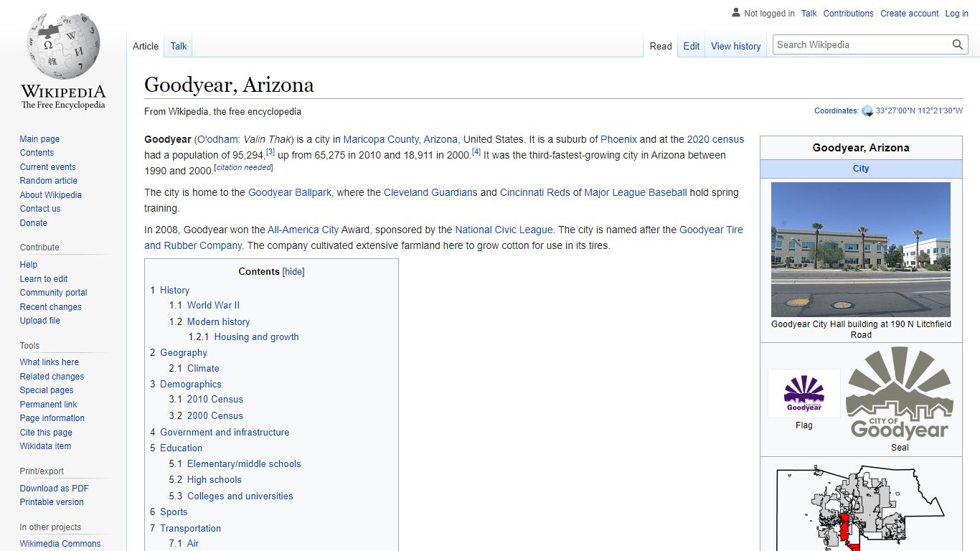Open Contributions link in the header
The width and height of the screenshot is (980, 551).
coord(848,14)
